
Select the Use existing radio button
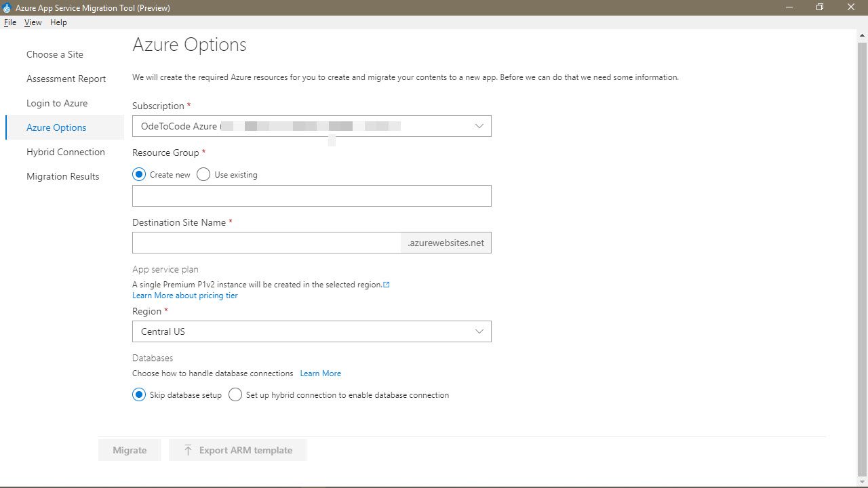tap(203, 174)
